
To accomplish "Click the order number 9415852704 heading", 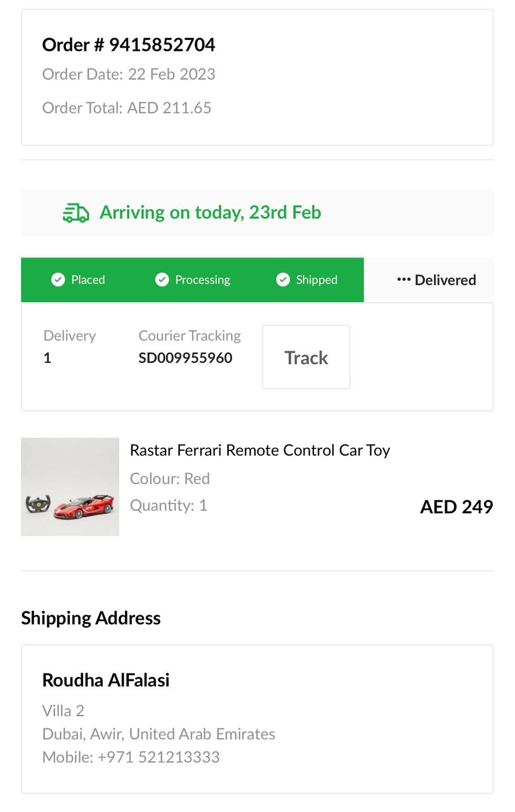I will coord(129,45).
